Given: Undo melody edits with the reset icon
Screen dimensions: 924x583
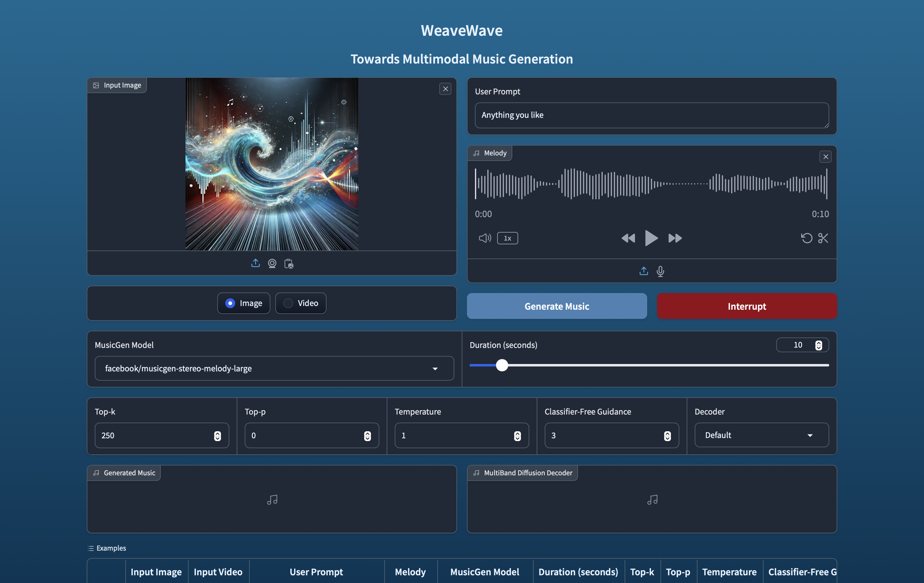Looking at the screenshot, I should pyautogui.click(x=807, y=238).
